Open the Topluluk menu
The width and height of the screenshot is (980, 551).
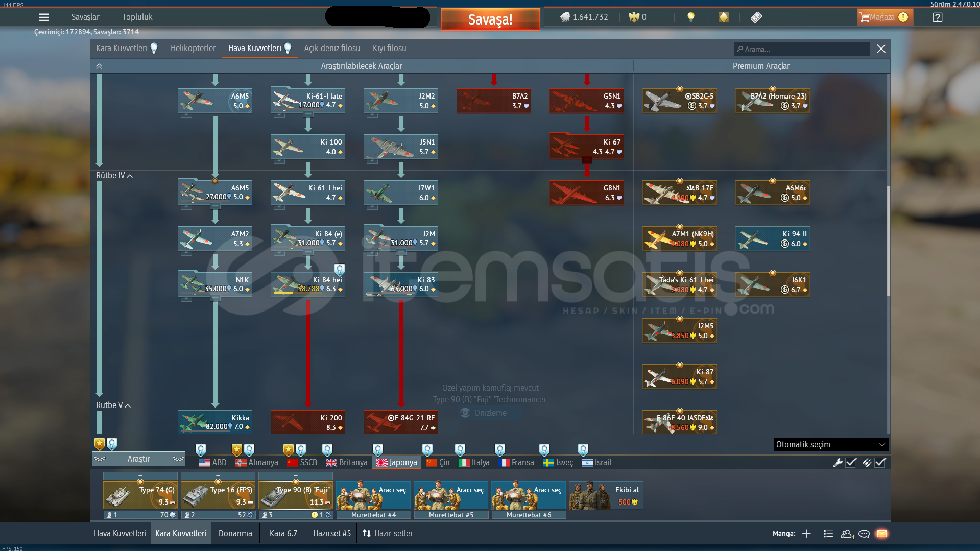[137, 17]
